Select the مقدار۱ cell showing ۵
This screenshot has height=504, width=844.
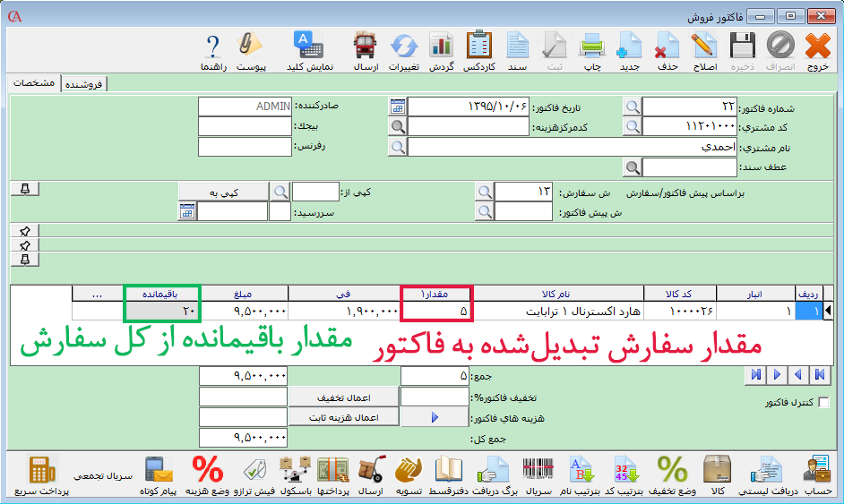pos(436,311)
